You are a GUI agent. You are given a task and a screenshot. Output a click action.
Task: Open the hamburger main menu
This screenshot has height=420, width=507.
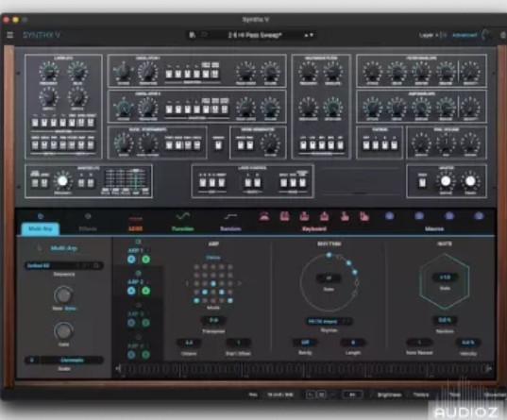click(x=9, y=35)
